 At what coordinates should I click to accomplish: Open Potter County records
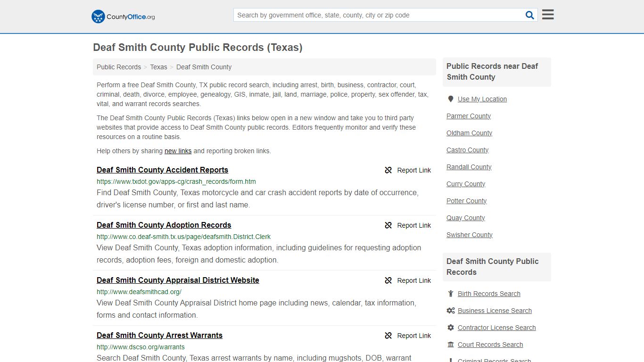pos(466,201)
